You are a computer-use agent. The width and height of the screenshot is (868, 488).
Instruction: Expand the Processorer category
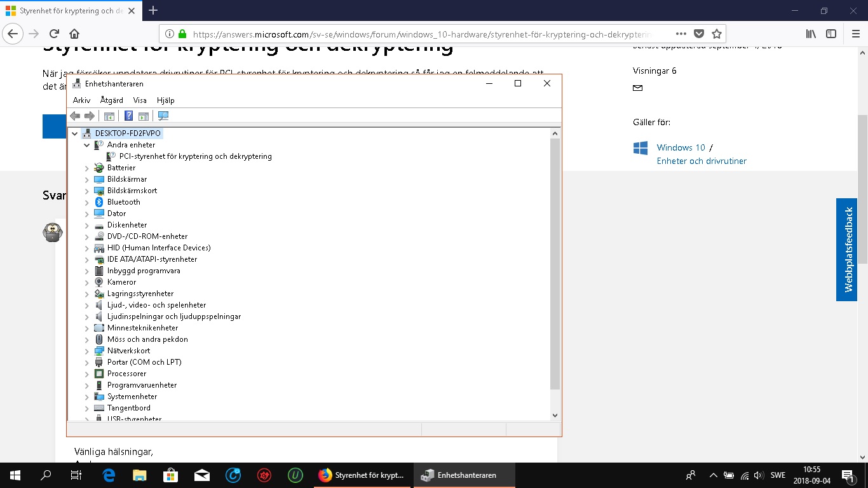click(87, 374)
